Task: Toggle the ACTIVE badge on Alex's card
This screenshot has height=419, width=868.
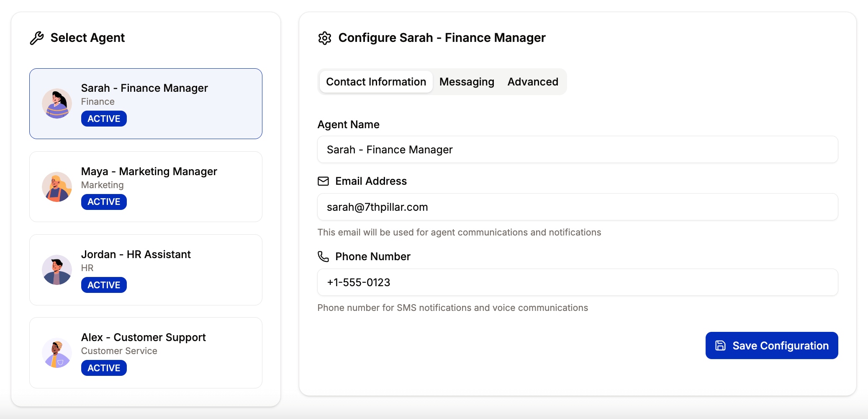Action: click(x=103, y=367)
